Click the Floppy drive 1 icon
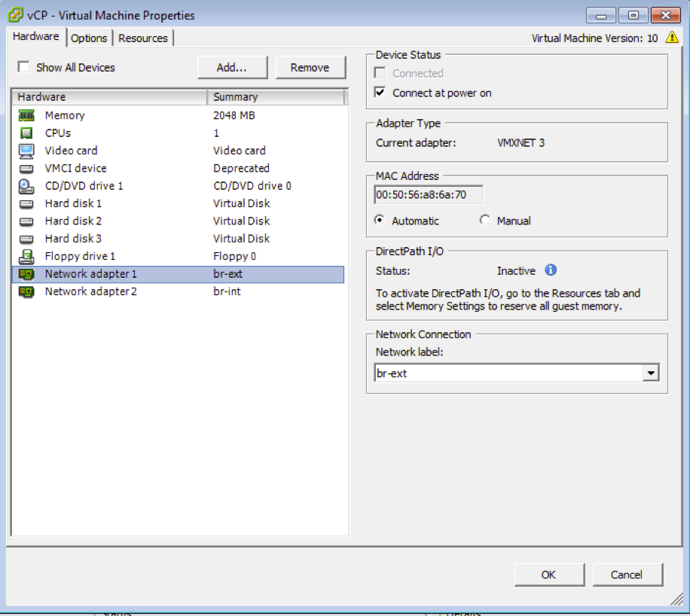The width and height of the screenshot is (690, 616). pyautogui.click(x=26, y=257)
